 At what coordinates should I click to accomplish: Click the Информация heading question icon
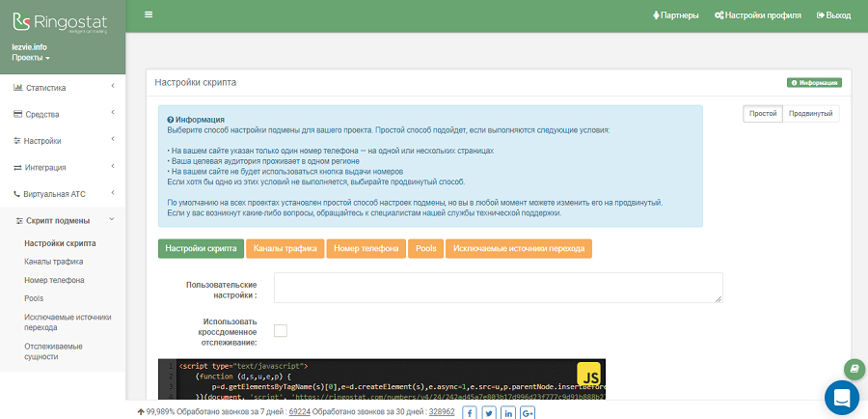point(171,120)
